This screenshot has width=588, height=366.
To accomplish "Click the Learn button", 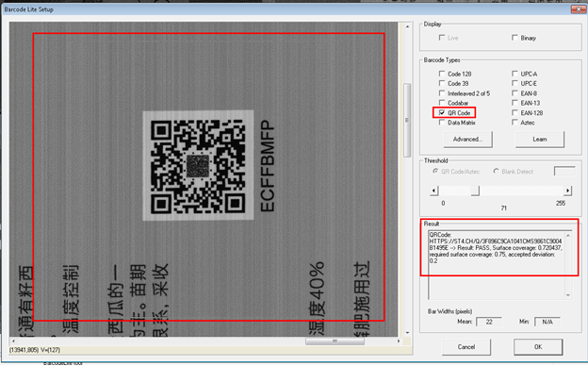I will (540, 140).
